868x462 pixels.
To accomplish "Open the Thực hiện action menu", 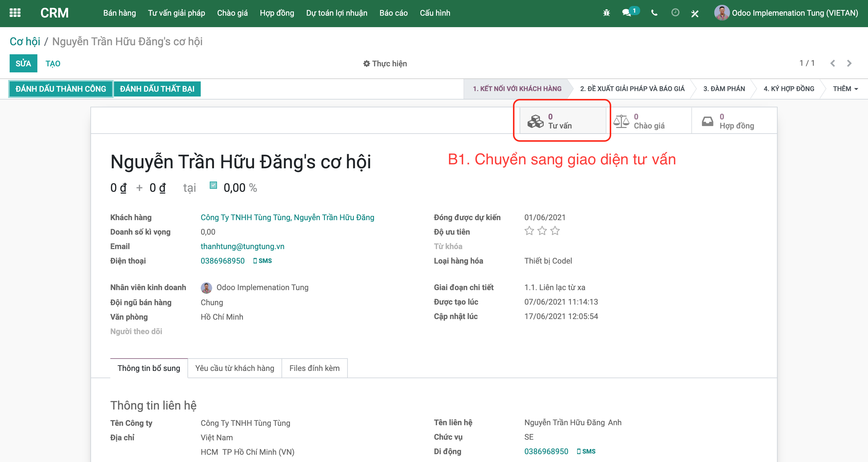I will point(385,63).
